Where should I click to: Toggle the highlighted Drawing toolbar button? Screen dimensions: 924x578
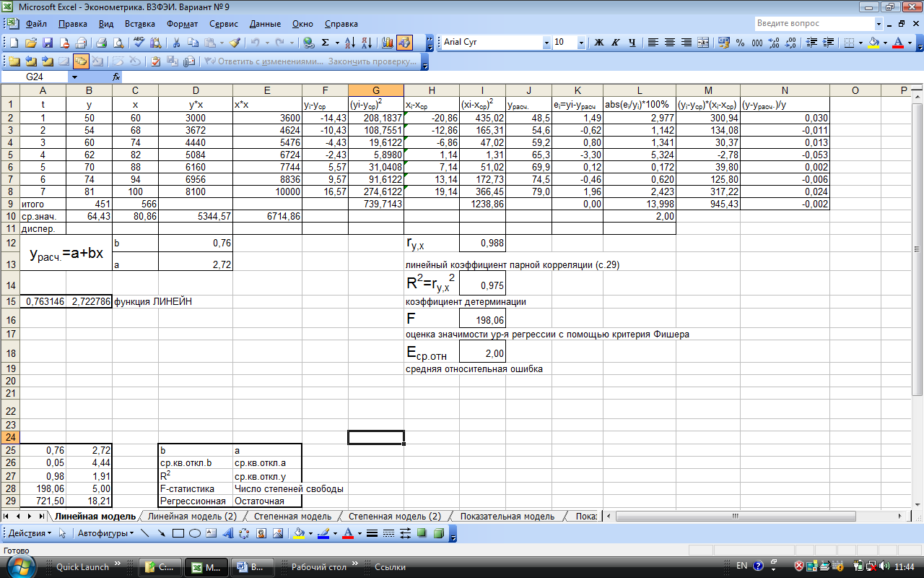pos(404,43)
